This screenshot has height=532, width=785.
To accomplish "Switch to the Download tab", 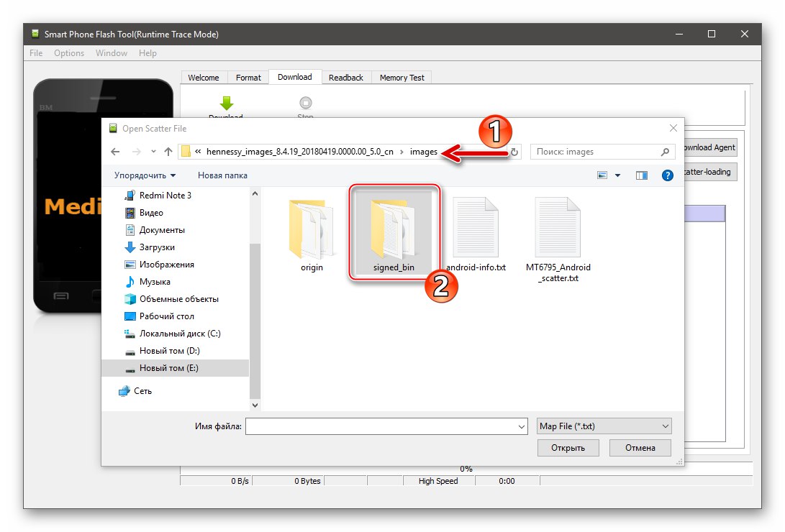I will click(295, 77).
